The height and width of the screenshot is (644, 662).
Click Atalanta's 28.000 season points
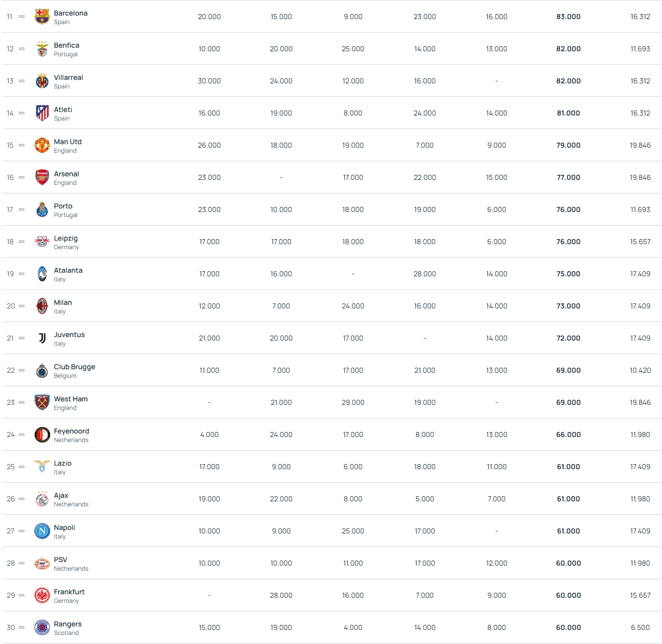click(x=424, y=274)
